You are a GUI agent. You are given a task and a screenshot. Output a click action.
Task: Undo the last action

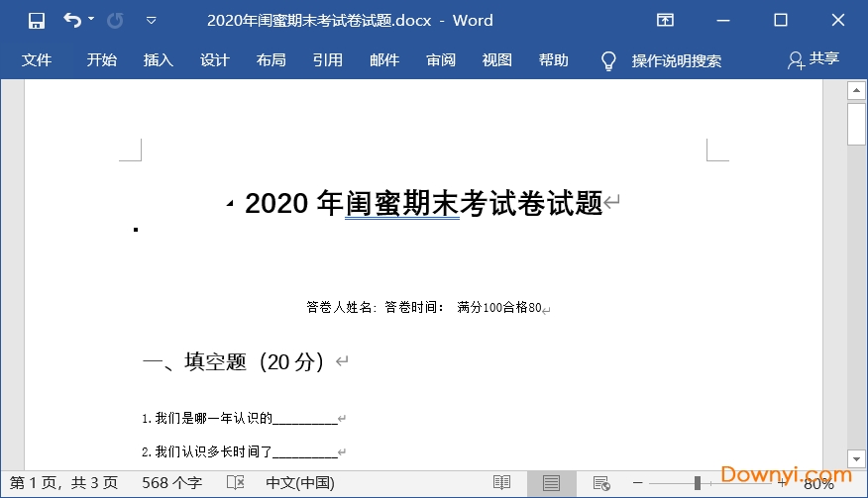72,21
